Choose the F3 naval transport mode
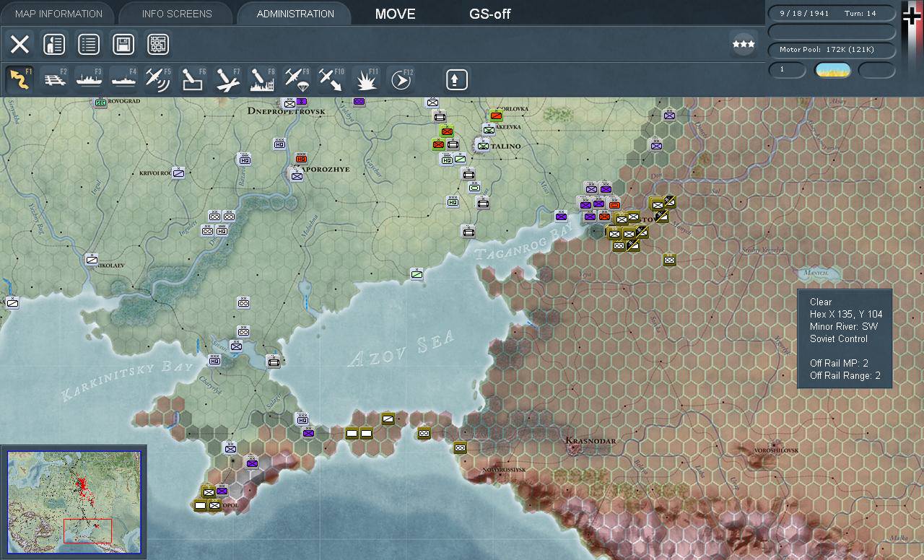This screenshot has height=560, width=924. (x=90, y=79)
